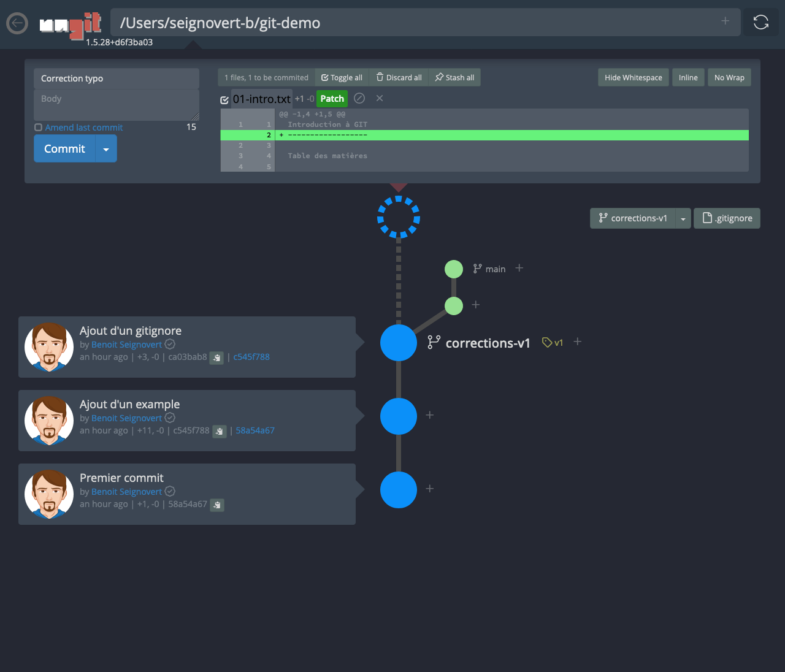Open corrections-v1 branch dropdown arrow
This screenshot has height=672, width=785.
683,218
